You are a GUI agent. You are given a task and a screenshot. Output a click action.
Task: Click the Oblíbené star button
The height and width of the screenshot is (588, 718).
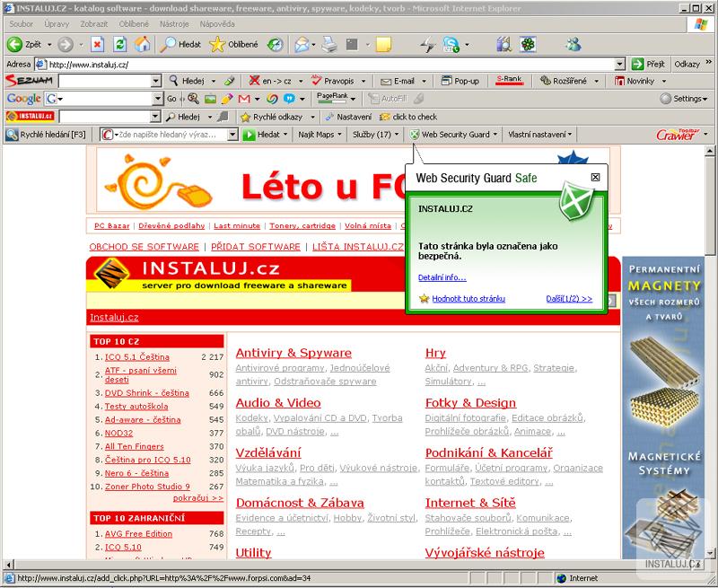tap(233, 44)
